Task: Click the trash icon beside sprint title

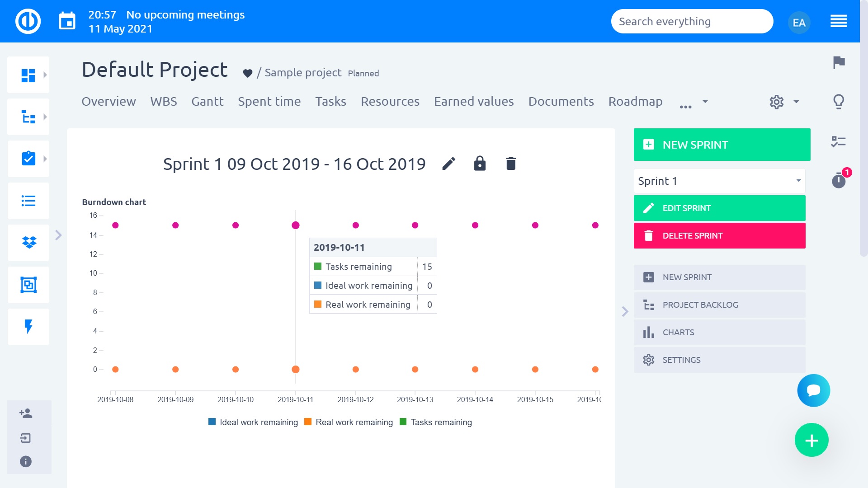Action: click(x=511, y=164)
